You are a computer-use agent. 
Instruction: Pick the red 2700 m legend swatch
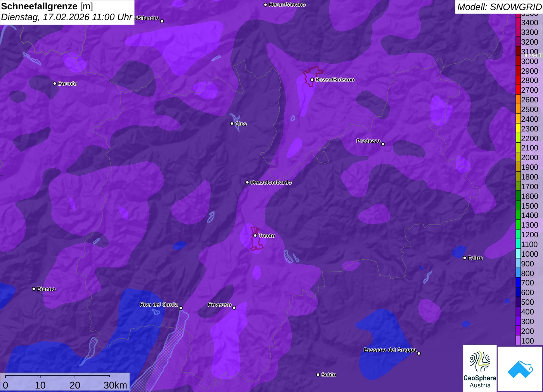point(518,90)
